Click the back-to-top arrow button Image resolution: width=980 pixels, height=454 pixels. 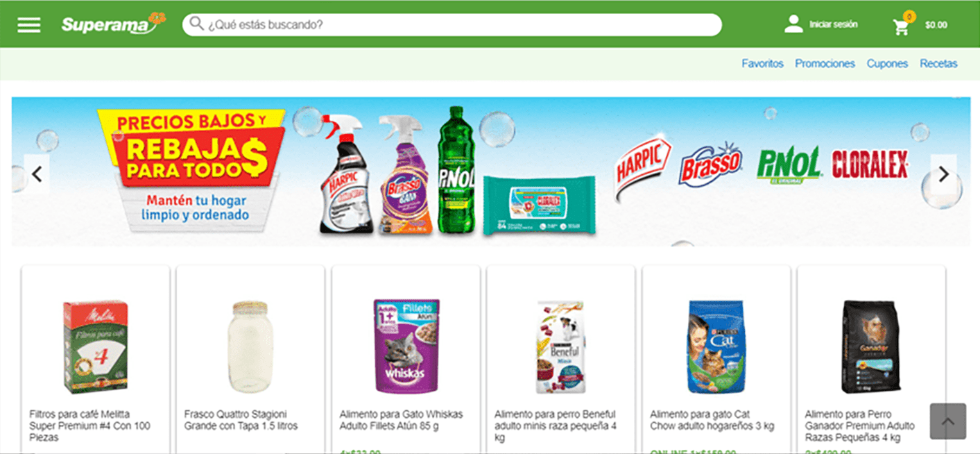[947, 421]
